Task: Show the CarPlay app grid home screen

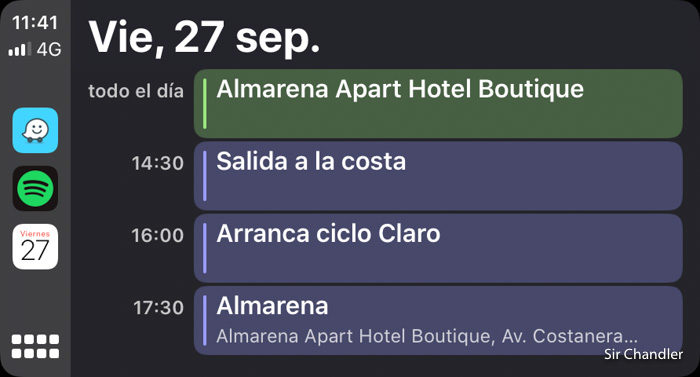Action: pyautogui.click(x=35, y=346)
